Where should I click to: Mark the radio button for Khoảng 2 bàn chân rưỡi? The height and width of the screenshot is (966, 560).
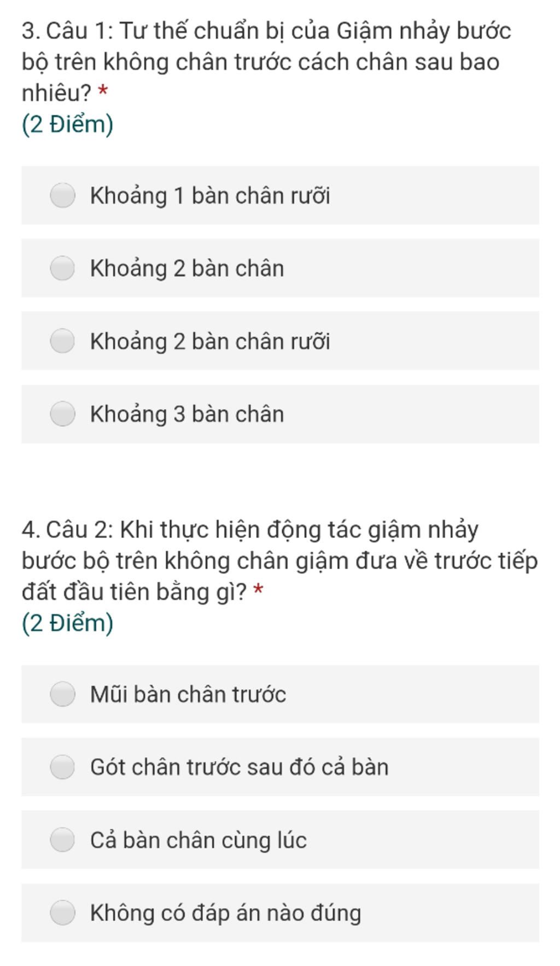pos(62,341)
